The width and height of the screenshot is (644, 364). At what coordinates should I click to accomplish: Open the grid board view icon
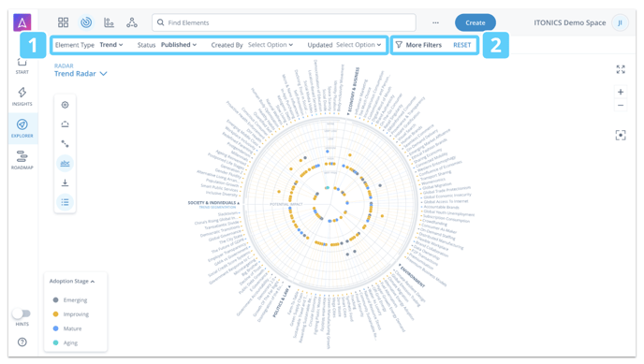pyautogui.click(x=64, y=22)
